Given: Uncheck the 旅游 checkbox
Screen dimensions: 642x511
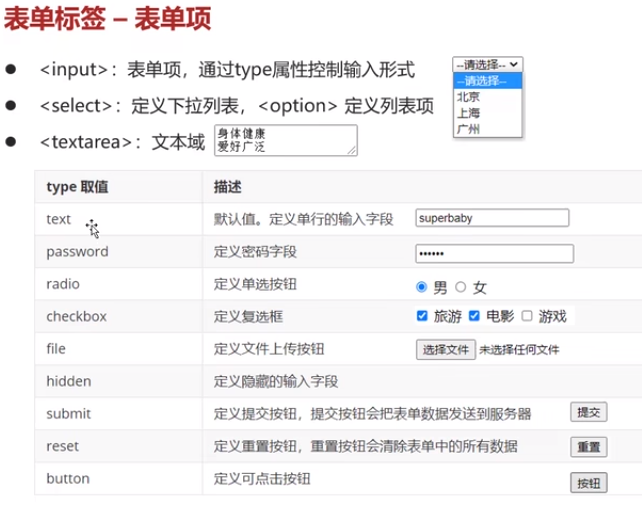Looking at the screenshot, I should click(x=422, y=316).
